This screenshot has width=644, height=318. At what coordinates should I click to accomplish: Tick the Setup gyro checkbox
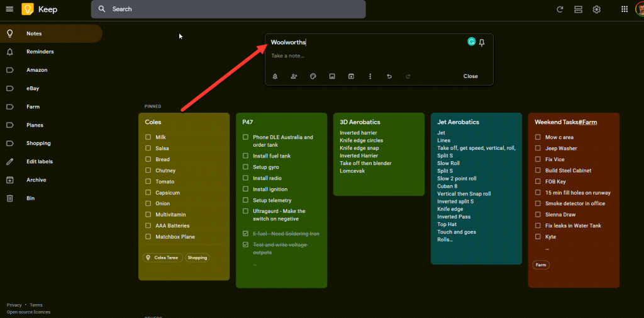tap(246, 167)
